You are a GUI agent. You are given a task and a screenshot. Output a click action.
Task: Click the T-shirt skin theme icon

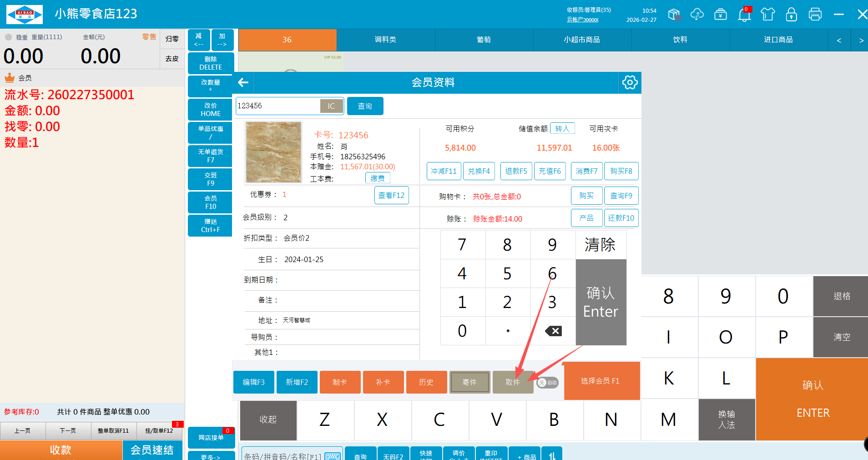click(768, 15)
